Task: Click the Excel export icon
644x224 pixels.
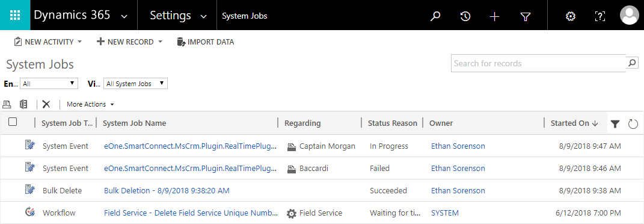Action: tap(24, 104)
